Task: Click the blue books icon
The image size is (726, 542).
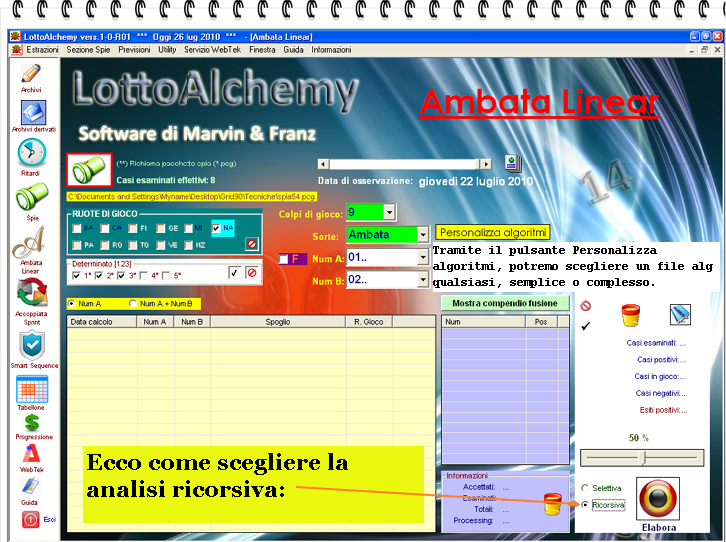Action: [x=680, y=315]
